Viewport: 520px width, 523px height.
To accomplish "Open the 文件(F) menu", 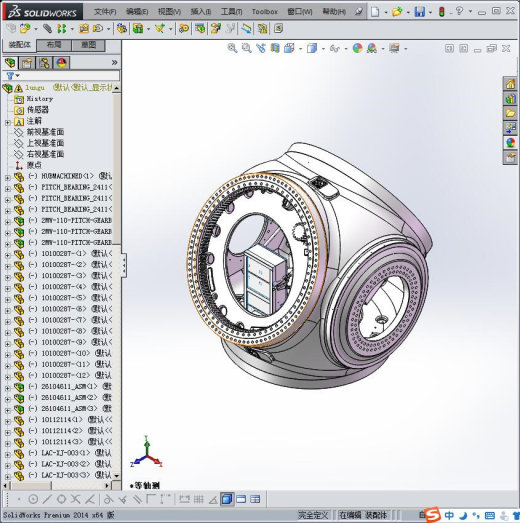I will (105, 12).
